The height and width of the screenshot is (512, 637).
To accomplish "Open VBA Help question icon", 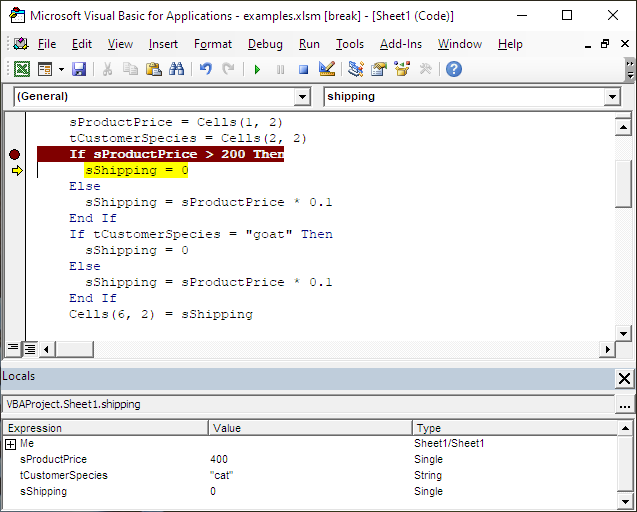I will pyautogui.click(x=454, y=69).
